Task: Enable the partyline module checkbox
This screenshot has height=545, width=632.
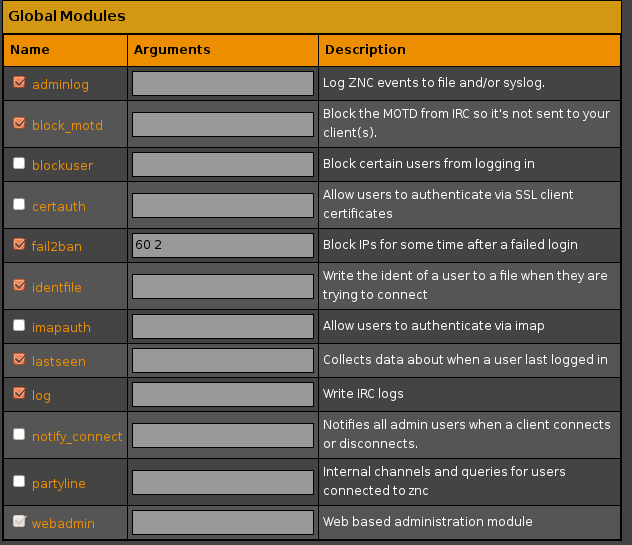Action: 19,481
